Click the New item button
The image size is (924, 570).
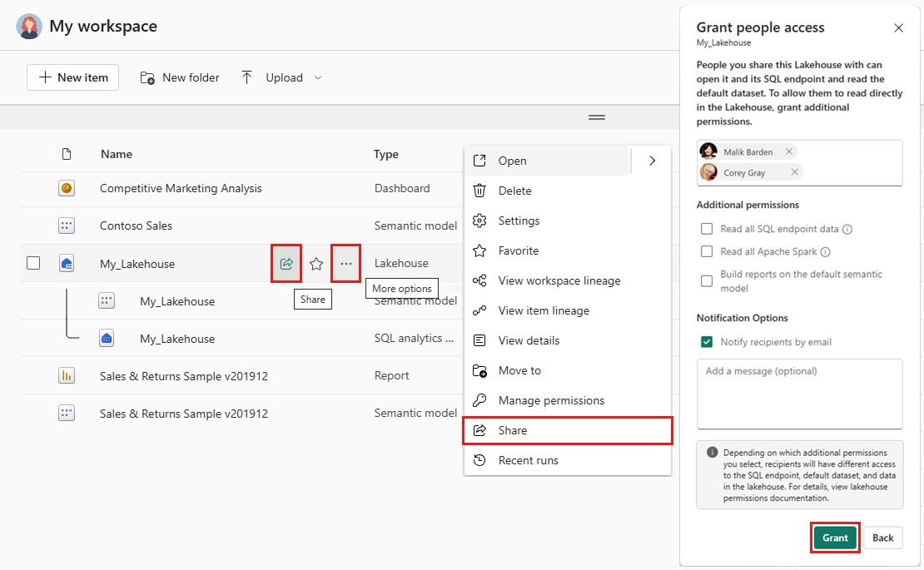tap(73, 77)
